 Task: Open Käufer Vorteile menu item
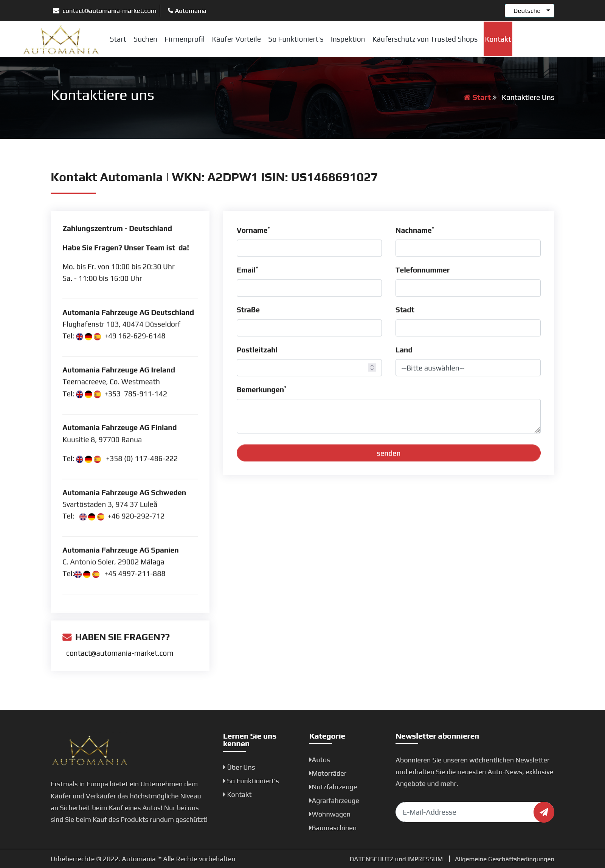pyautogui.click(x=236, y=39)
